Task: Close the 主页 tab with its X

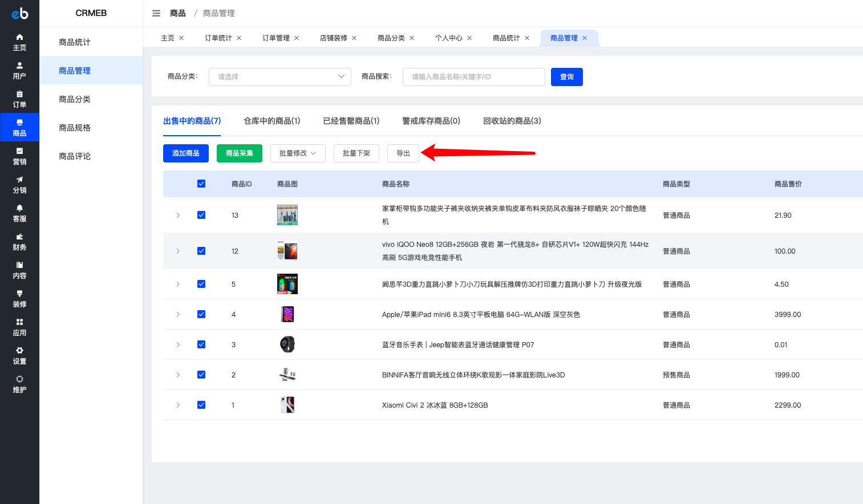Action: point(181,38)
